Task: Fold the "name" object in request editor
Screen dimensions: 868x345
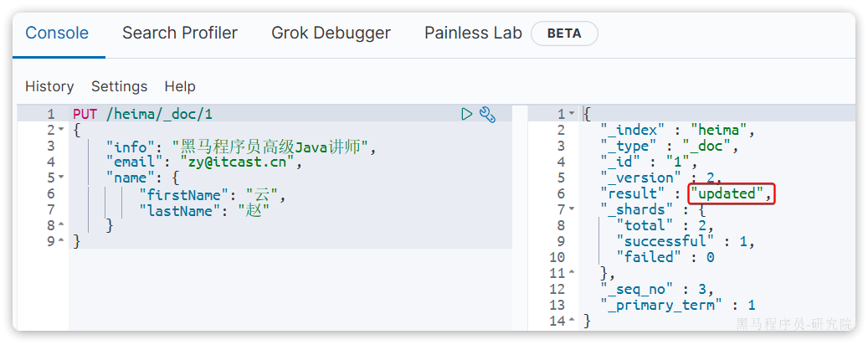Action: [x=62, y=178]
